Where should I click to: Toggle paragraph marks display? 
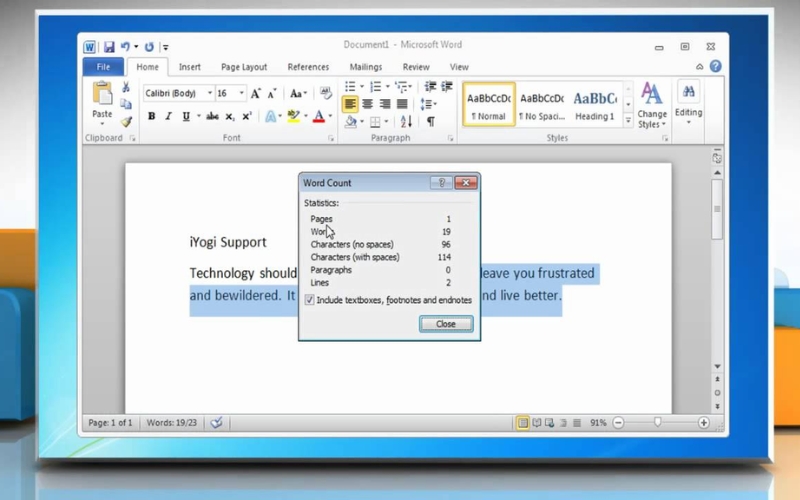(431, 121)
